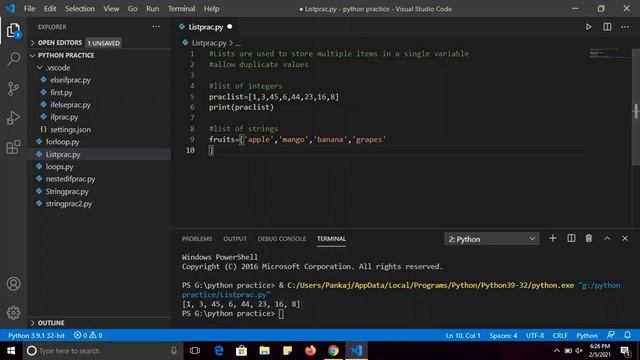Open Stringprac.py in explorer
The height and width of the screenshot is (360, 640).
pos(67,191)
